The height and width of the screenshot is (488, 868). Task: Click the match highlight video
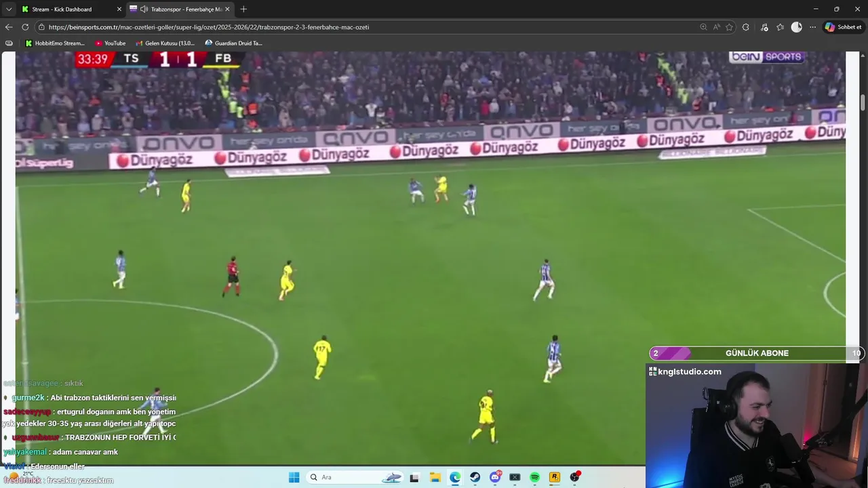coord(430,258)
